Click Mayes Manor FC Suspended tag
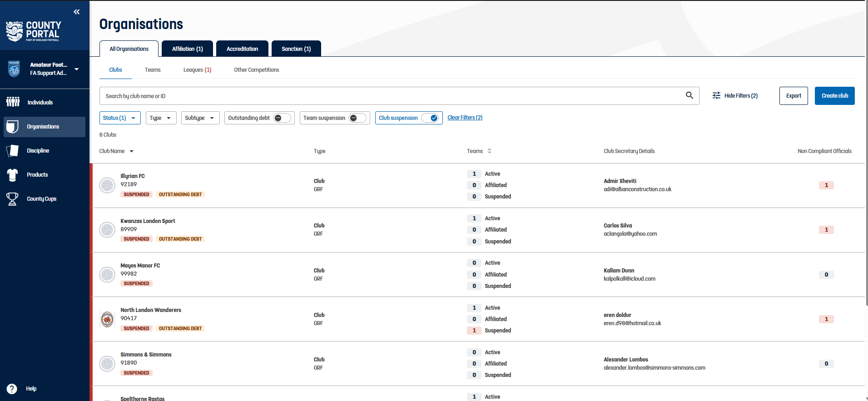The width and height of the screenshot is (868, 401). pyautogui.click(x=136, y=283)
